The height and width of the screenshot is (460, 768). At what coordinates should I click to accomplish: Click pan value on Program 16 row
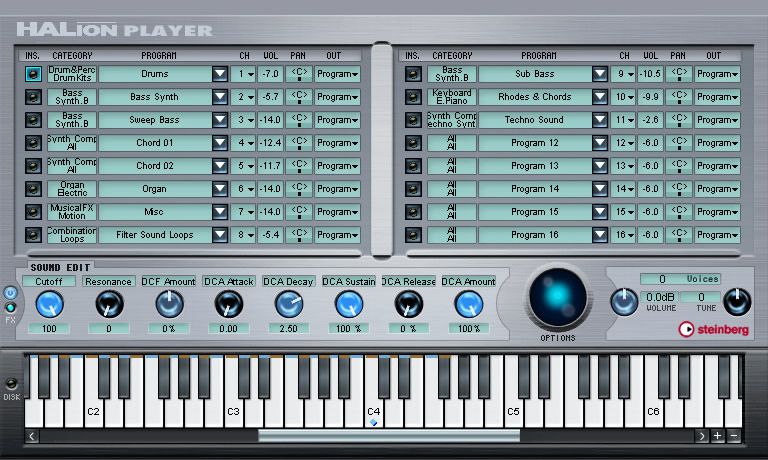(x=679, y=235)
